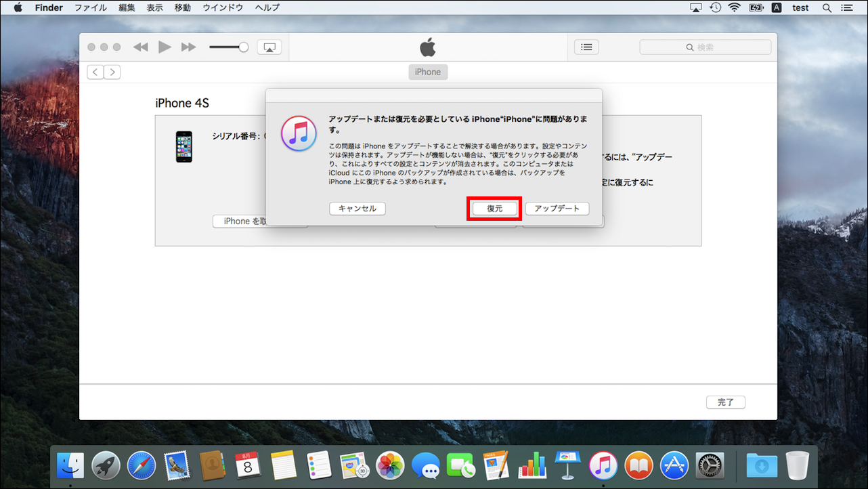The height and width of the screenshot is (489, 868).
Task: Open ファイル menu
Action: pos(91,8)
